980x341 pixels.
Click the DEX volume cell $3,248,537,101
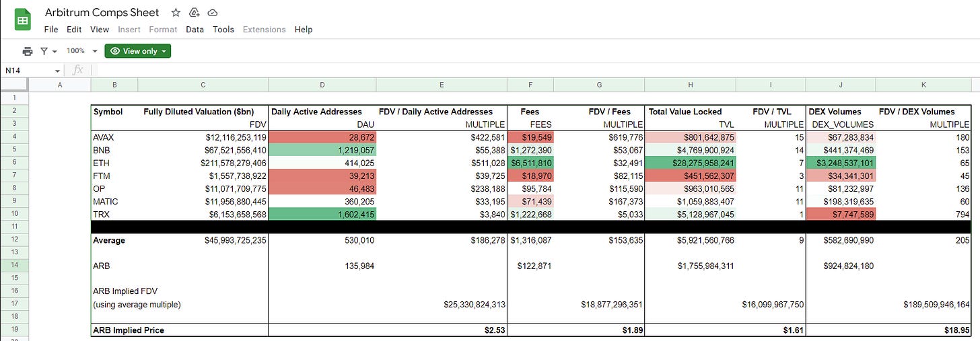click(x=841, y=163)
